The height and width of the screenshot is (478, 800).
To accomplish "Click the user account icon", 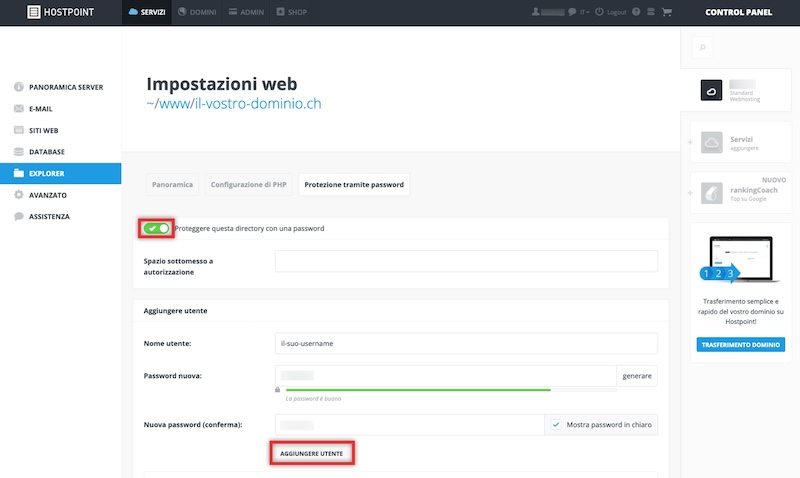I will pos(535,12).
